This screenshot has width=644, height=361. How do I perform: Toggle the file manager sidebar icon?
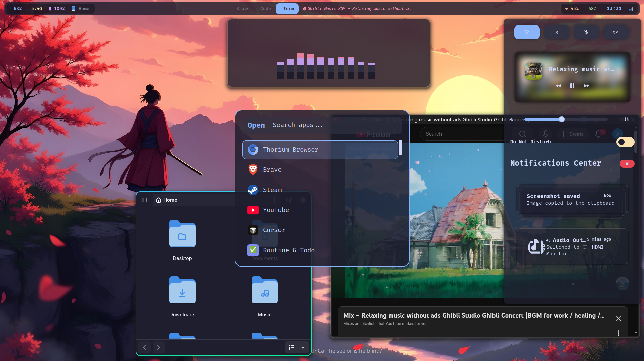pyautogui.click(x=144, y=200)
